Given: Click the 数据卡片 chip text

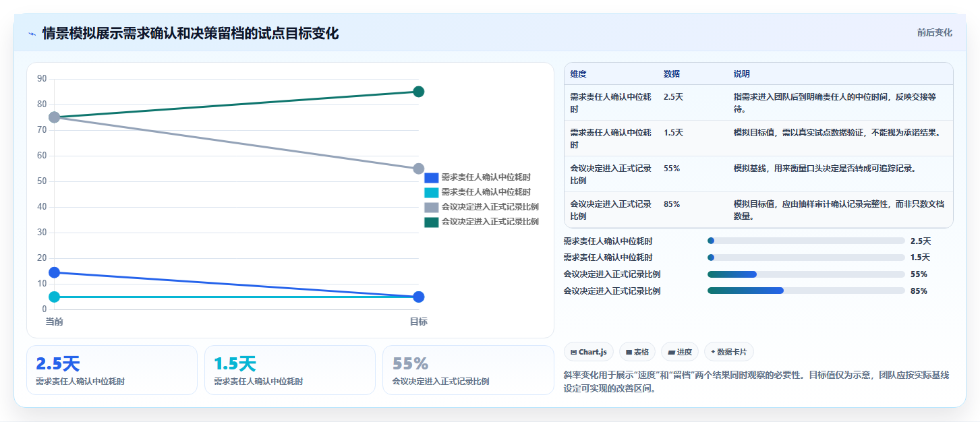Looking at the screenshot, I should tap(732, 352).
